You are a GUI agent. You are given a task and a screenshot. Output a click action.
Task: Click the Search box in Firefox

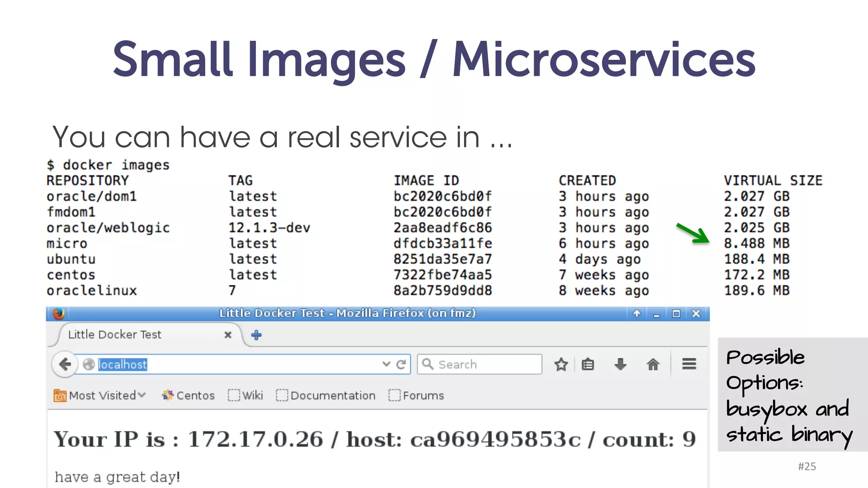coord(480,364)
